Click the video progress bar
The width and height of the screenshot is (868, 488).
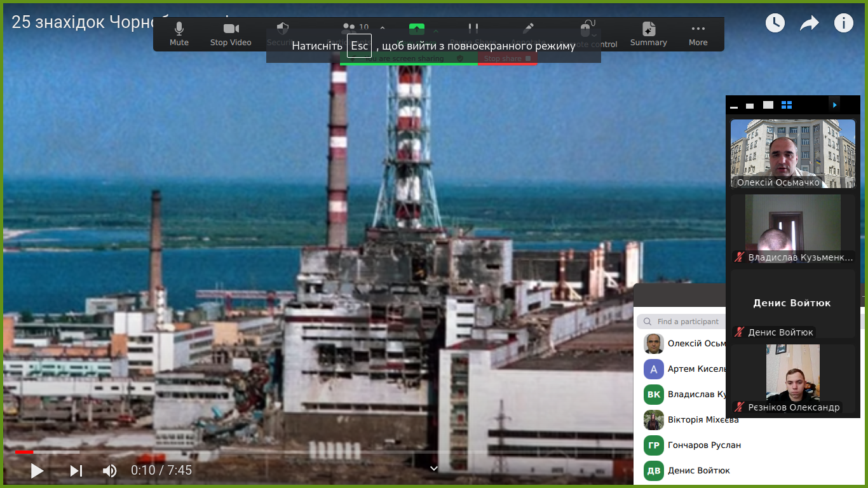[x=254, y=452]
